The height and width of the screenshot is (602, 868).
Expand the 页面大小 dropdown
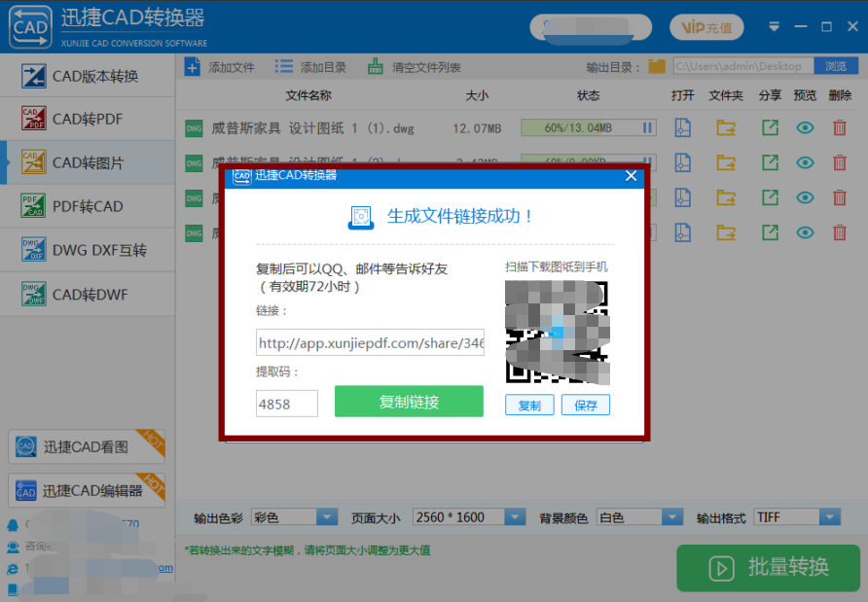tap(515, 517)
